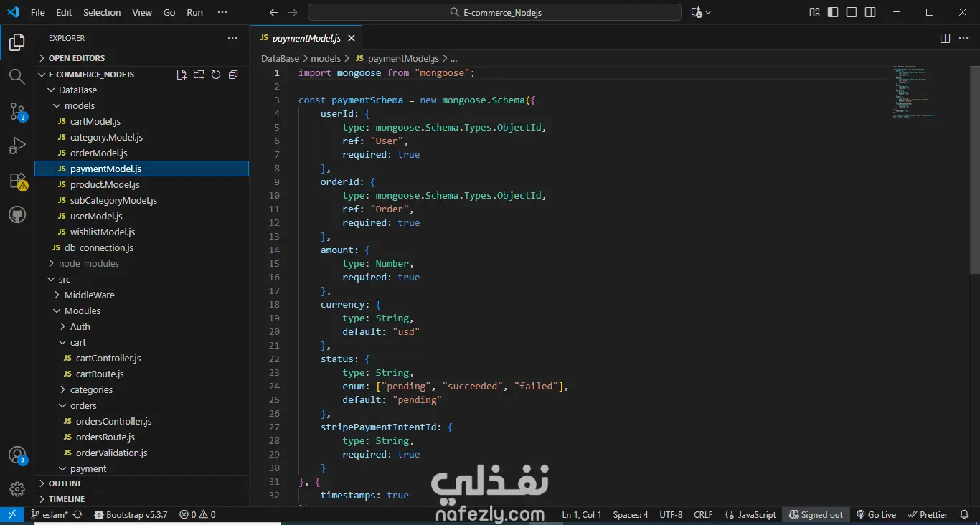The image size is (980, 525).
Task: Go forward using the navigation arrow
Action: click(292, 12)
